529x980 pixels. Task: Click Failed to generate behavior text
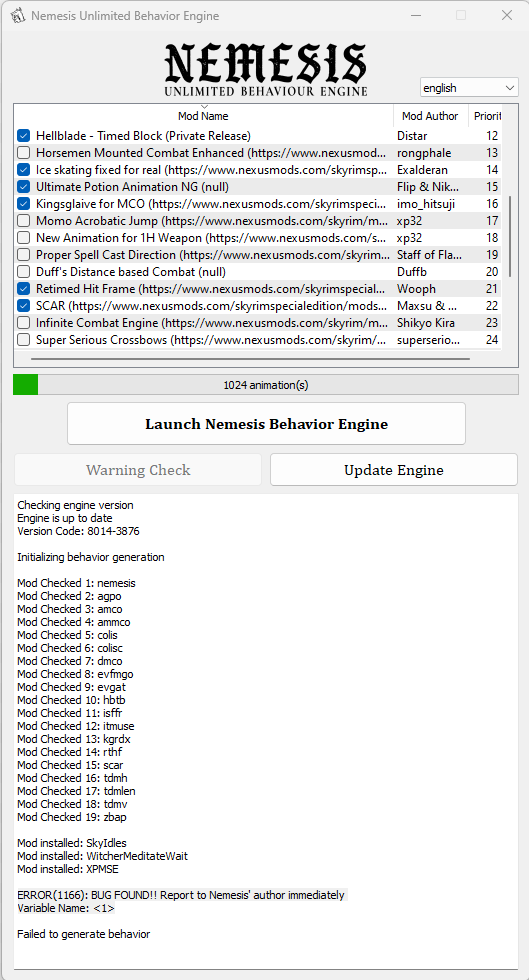84,934
